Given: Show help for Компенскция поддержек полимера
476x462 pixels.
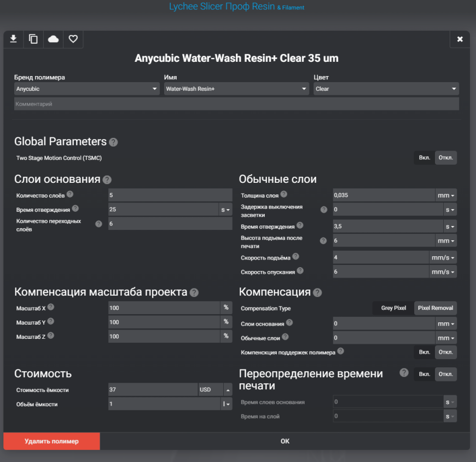Looking at the screenshot, I should [x=341, y=351].
